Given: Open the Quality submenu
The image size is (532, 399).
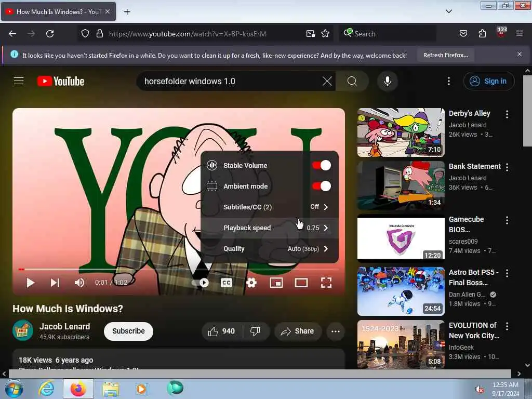Looking at the screenshot, I should point(270,249).
